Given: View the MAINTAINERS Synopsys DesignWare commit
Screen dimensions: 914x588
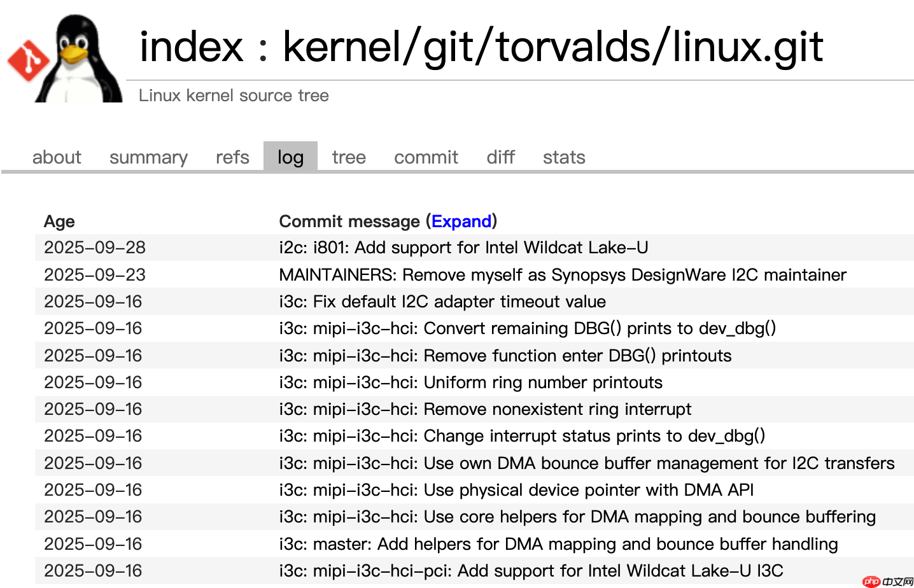Looking at the screenshot, I should pos(563,274).
